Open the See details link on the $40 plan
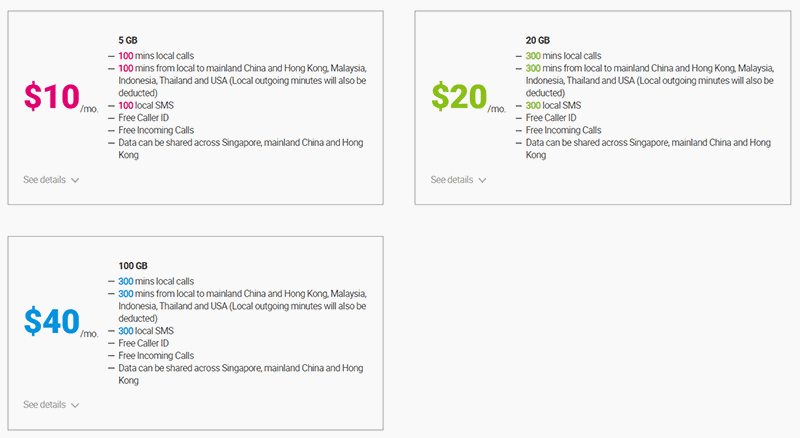800x438 pixels. 44,405
